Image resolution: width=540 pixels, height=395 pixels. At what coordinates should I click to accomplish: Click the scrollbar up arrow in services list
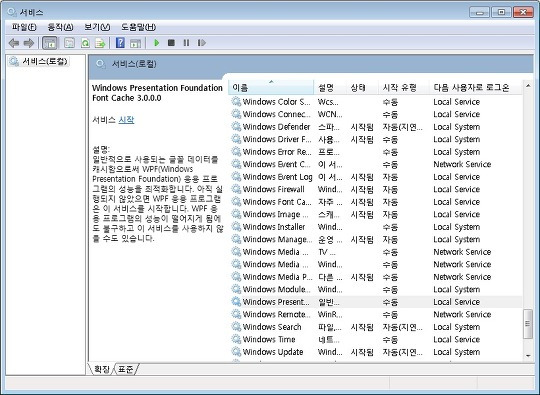[x=528, y=85]
